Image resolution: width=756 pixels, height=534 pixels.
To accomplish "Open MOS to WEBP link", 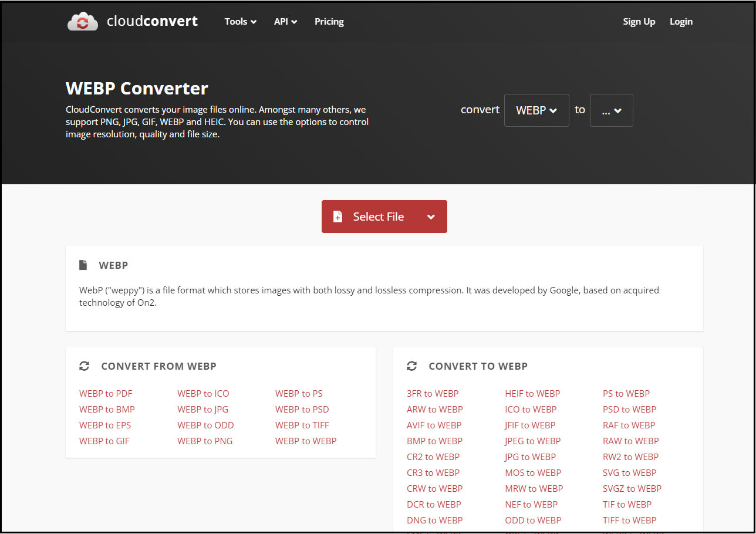I will [533, 473].
